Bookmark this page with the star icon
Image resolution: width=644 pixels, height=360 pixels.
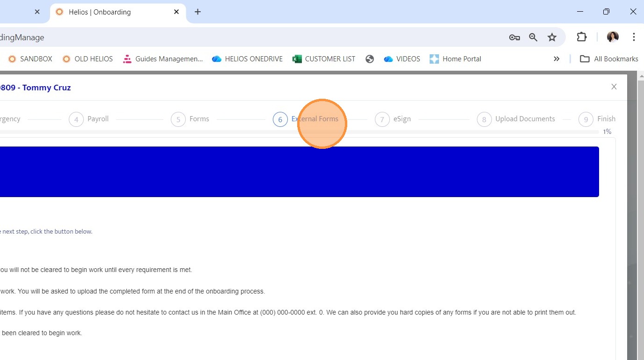click(552, 37)
